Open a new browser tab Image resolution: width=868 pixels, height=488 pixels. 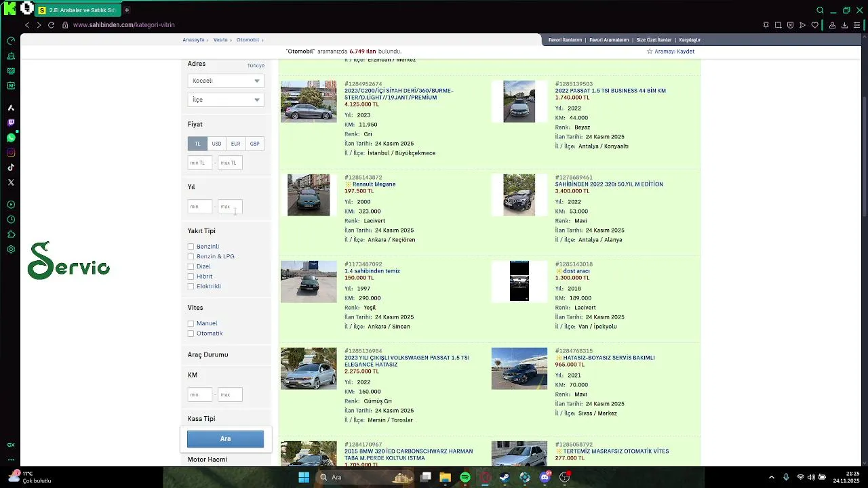(126, 10)
